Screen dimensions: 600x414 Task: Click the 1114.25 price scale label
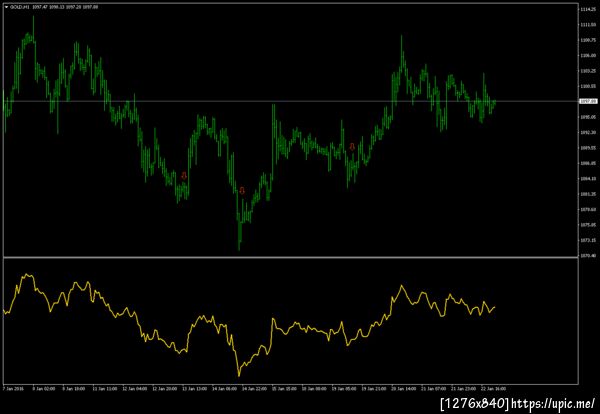tap(588, 9)
